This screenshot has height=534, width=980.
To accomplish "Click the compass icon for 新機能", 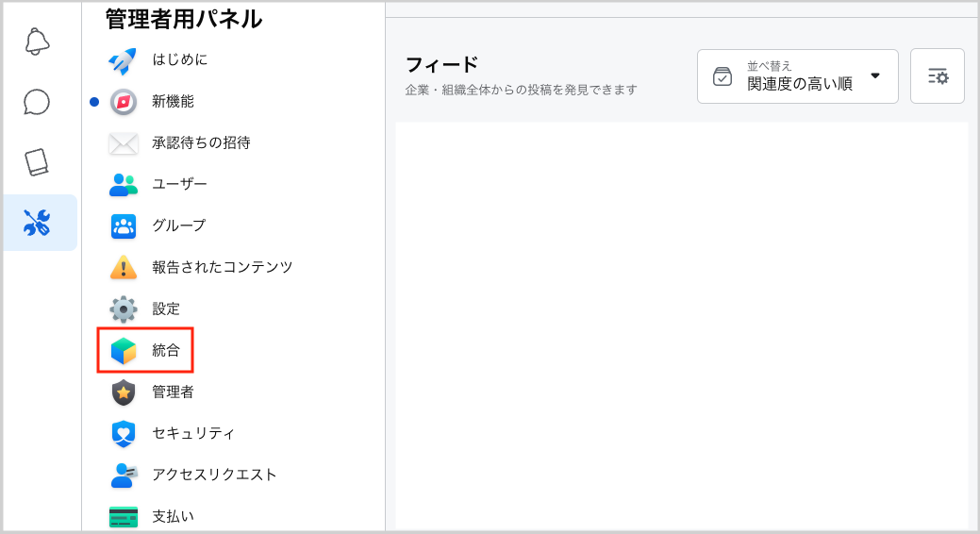I will point(124,101).
